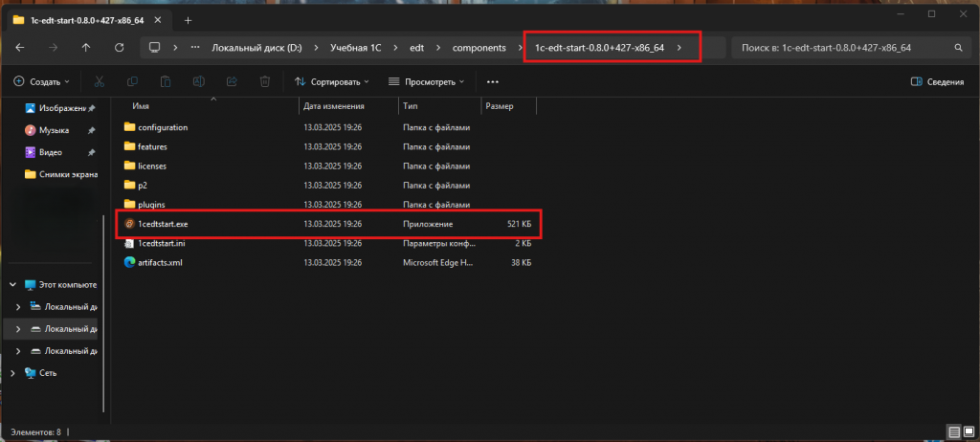Collapse the Этот компьютер tree node
Image resolution: width=980 pixels, height=442 pixels.
coord(13,284)
